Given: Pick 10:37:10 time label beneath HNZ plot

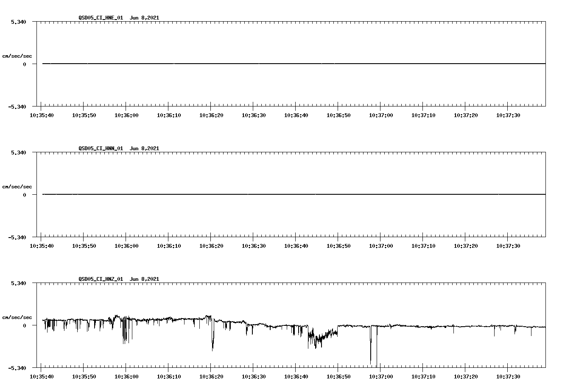Looking at the screenshot, I should pyautogui.click(x=423, y=377).
